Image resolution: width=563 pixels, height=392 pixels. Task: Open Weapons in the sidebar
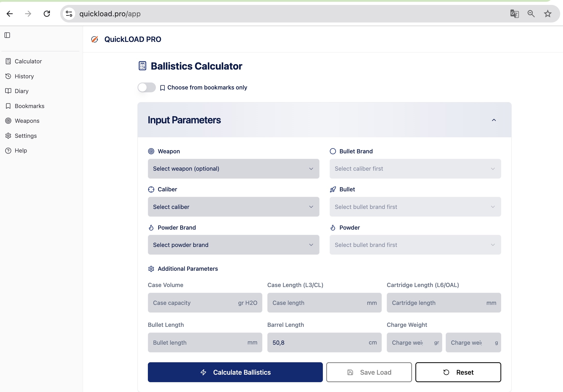(27, 121)
